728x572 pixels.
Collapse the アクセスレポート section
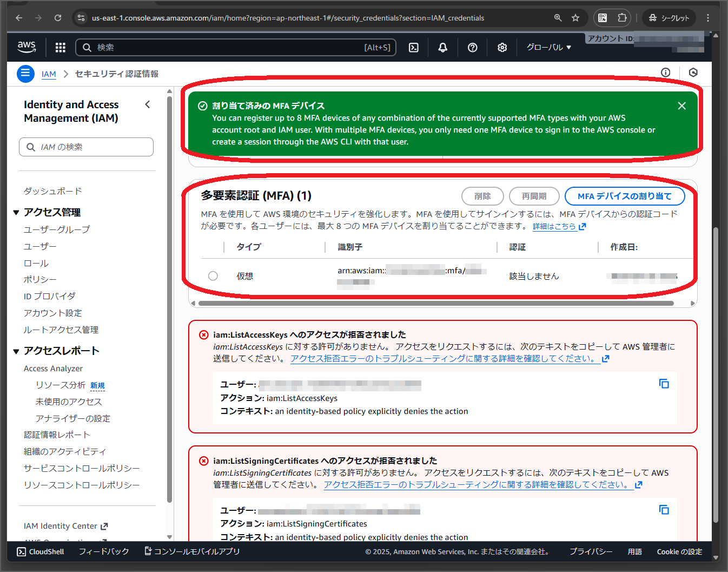[16, 351]
